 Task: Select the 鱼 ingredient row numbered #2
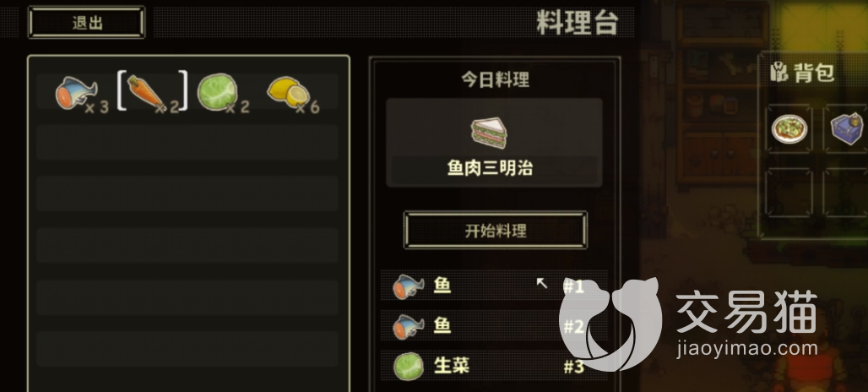point(494,326)
